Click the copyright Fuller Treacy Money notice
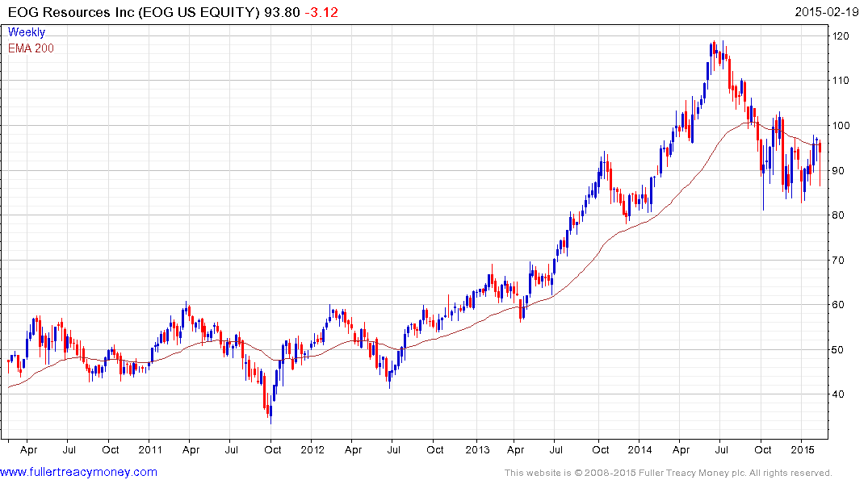Viewport: 868px width, 484px height. (669, 473)
